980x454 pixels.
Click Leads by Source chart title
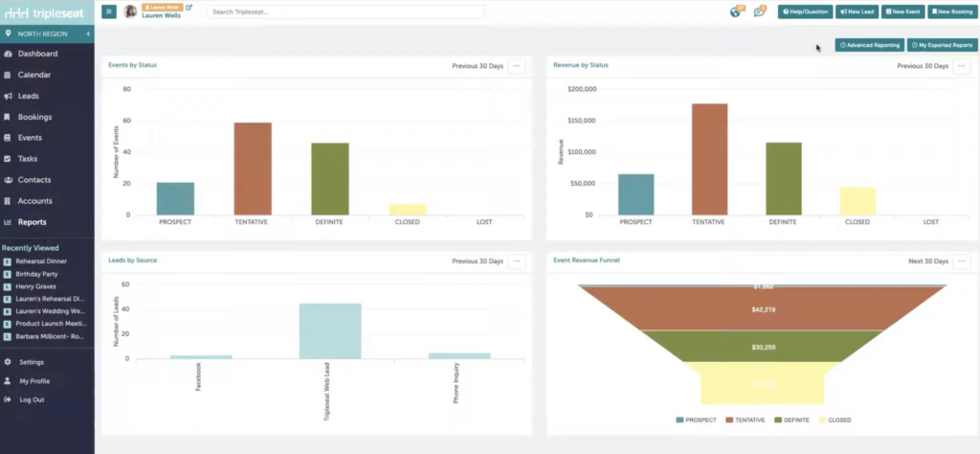click(132, 261)
